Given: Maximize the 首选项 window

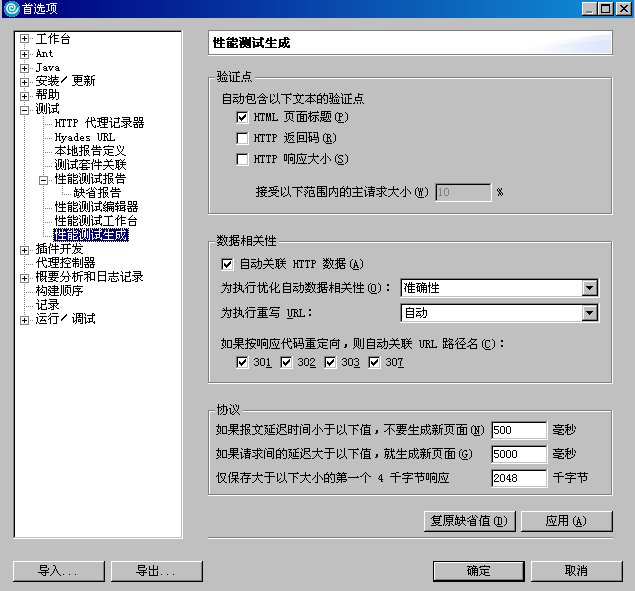Looking at the screenshot, I should click(x=605, y=9).
